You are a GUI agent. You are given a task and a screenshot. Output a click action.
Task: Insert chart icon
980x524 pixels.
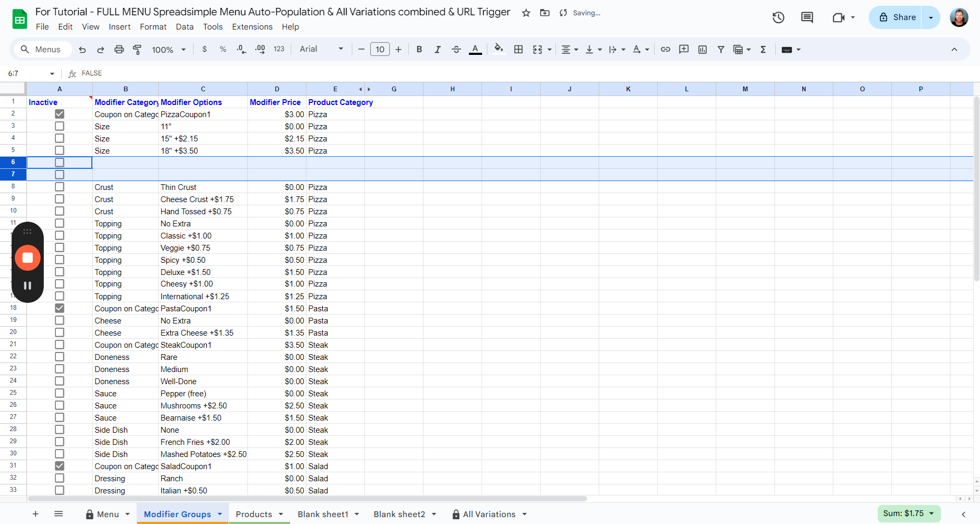coord(703,50)
